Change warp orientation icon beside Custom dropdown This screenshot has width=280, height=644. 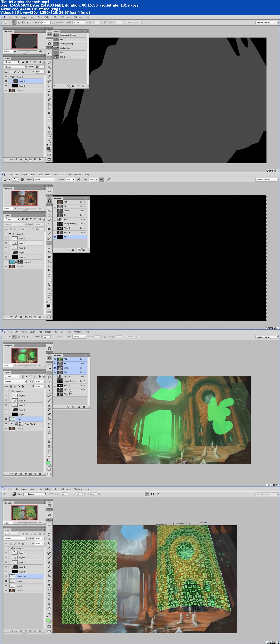[x=51, y=494]
